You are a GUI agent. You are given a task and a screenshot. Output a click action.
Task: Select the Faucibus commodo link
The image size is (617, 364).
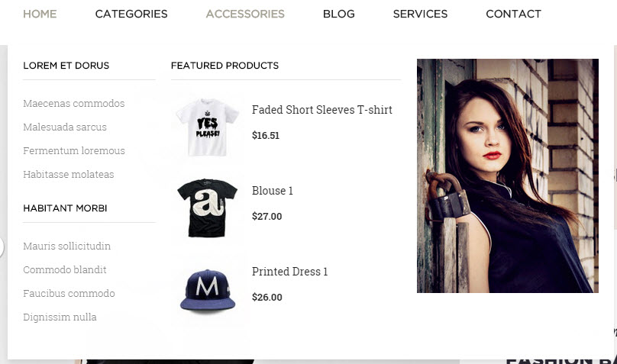click(69, 293)
